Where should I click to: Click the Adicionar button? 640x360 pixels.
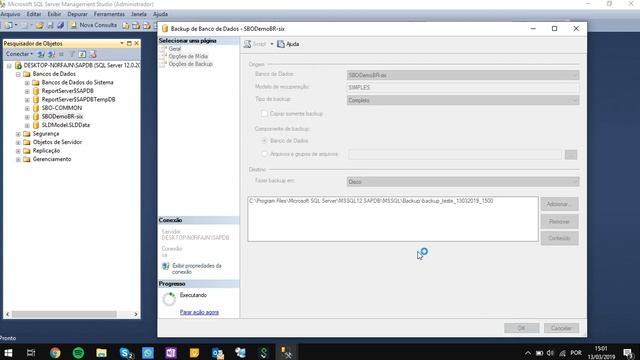pyautogui.click(x=559, y=204)
